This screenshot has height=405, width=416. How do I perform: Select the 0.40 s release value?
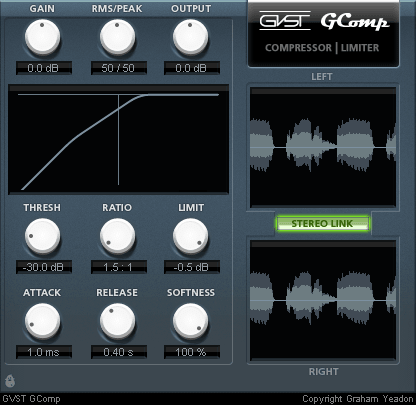click(x=119, y=352)
